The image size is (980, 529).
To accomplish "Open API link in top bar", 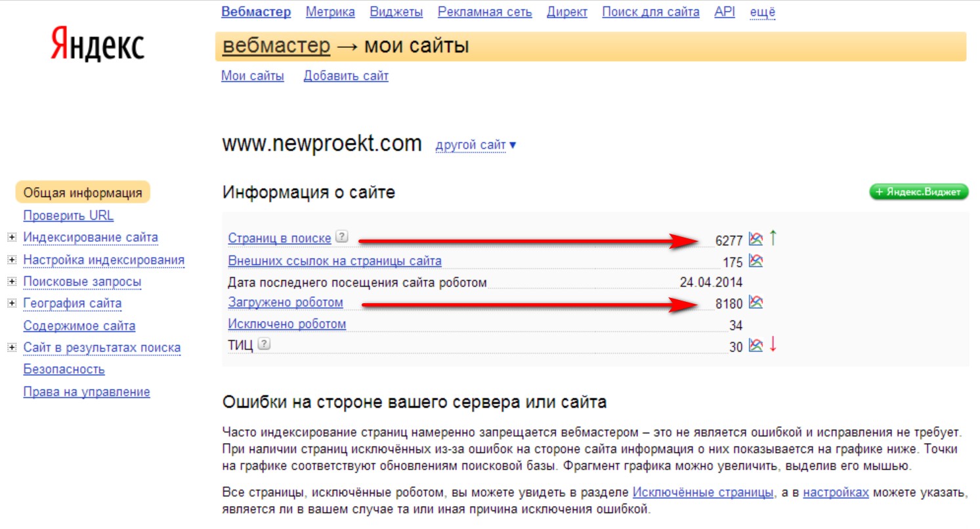I will point(725,12).
